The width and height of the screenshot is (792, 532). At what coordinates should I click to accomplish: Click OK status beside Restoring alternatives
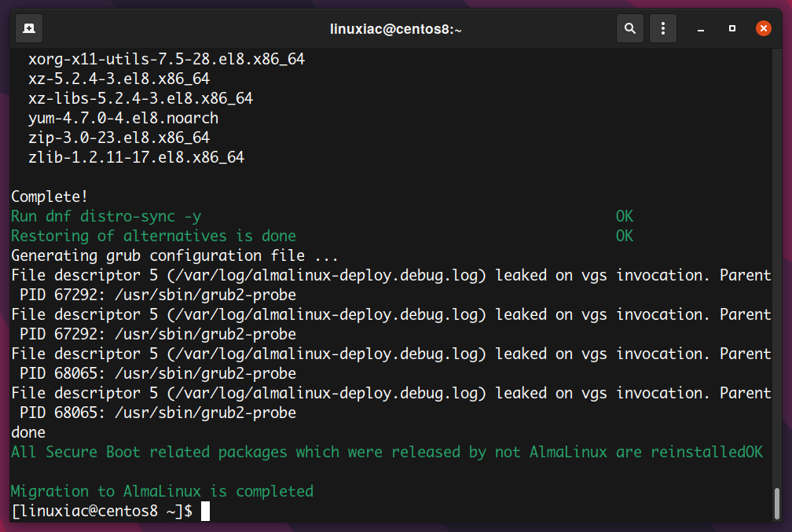pos(625,236)
